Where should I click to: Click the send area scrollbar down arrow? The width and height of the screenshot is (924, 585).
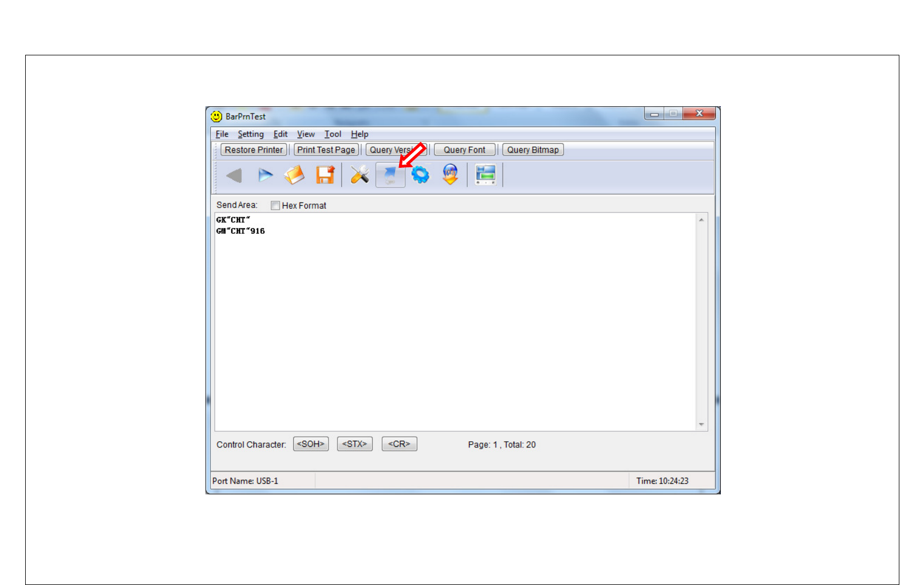pyautogui.click(x=701, y=424)
